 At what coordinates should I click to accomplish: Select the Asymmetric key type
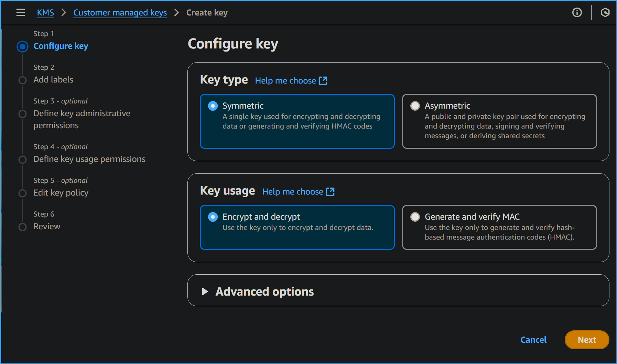click(x=415, y=106)
